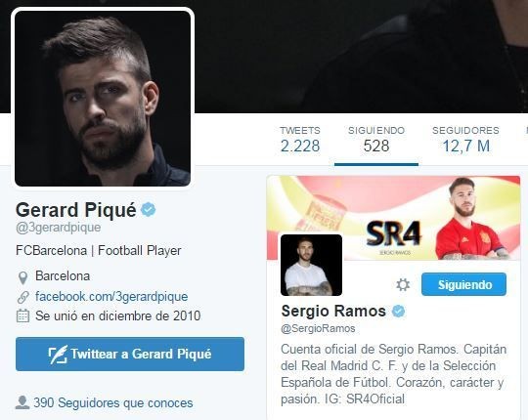Open facebook.com/3gerardpique link
Screen dimensions: 528x420
pos(111,297)
